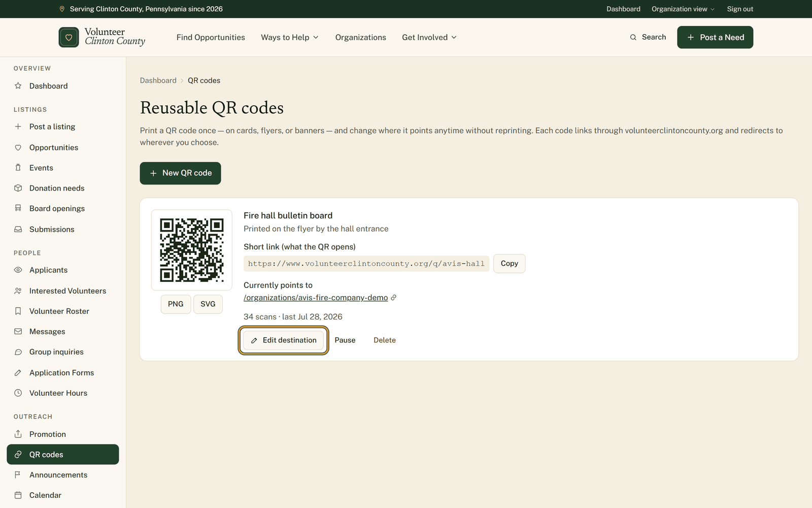
Task: Click the eye icon beside Applicants
Action: (18, 270)
